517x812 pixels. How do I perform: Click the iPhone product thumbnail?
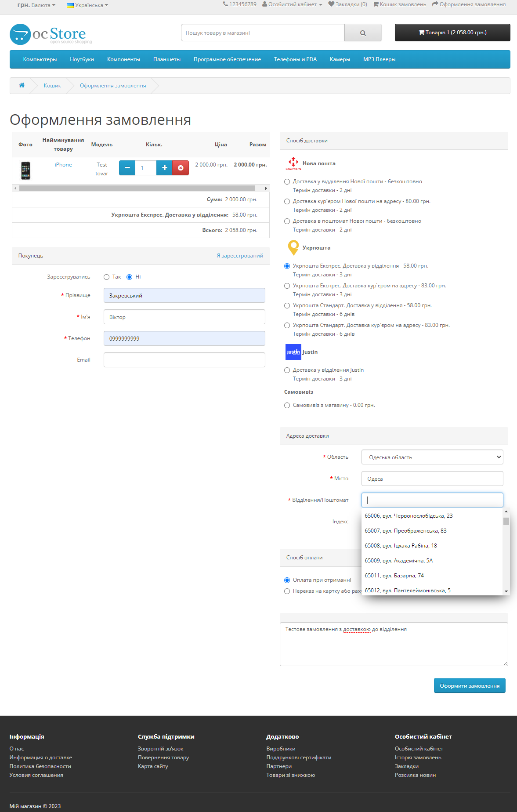pos(26,170)
